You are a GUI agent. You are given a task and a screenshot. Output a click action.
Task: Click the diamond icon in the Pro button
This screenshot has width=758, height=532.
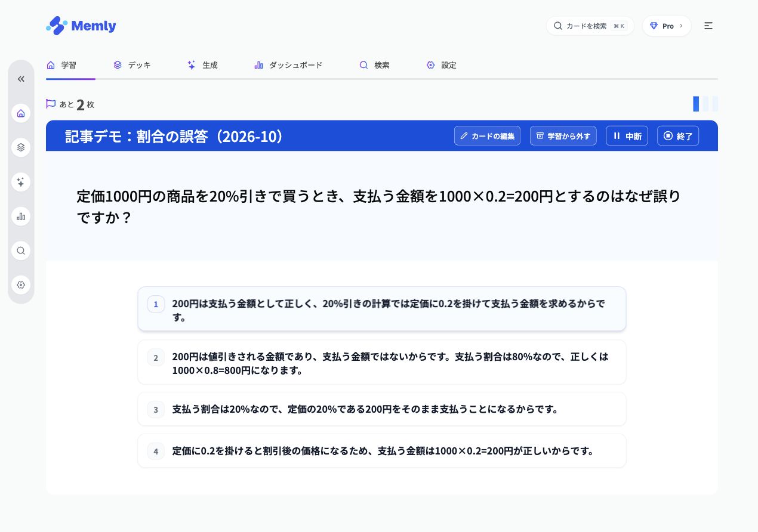[x=654, y=26]
